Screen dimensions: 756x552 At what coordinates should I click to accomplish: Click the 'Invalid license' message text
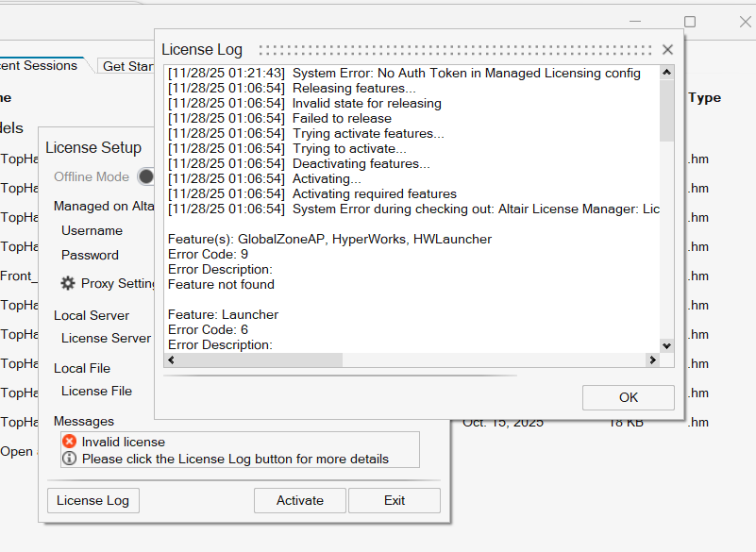(124, 443)
